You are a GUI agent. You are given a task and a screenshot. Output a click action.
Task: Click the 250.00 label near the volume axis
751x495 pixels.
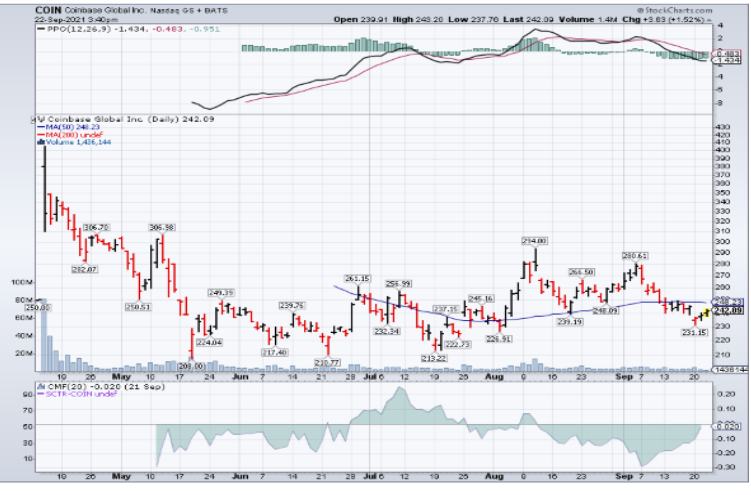point(39,308)
